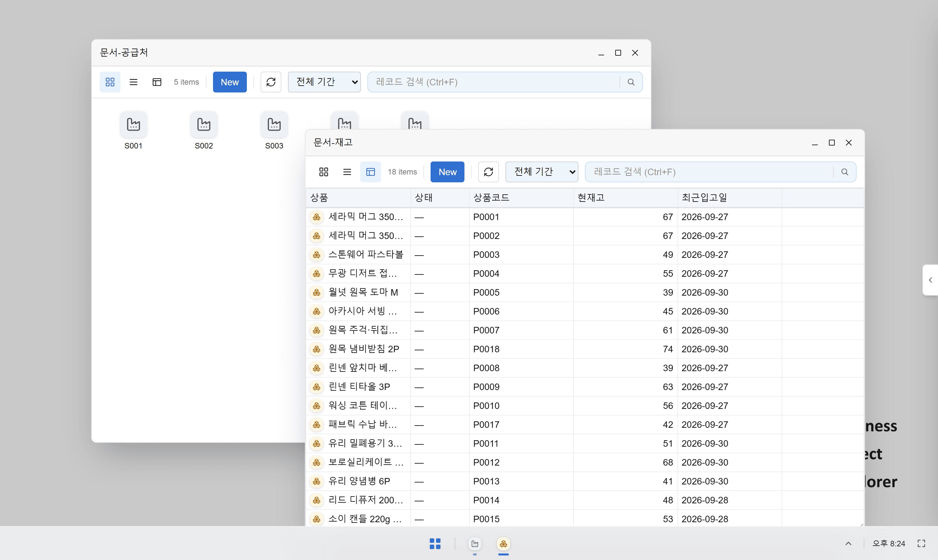
Task: Open the start menu grid icon in taskbar
Action: [435, 543]
